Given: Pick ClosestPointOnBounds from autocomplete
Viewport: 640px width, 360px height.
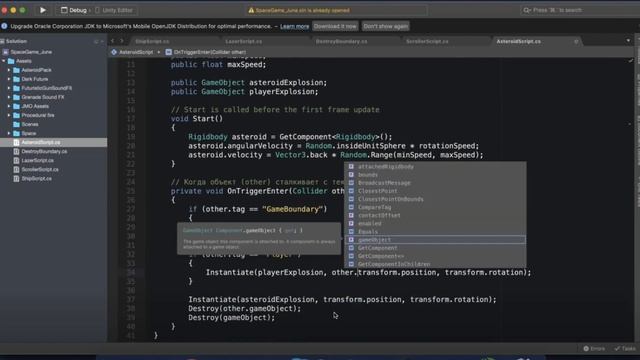Looking at the screenshot, I should coord(435,199).
